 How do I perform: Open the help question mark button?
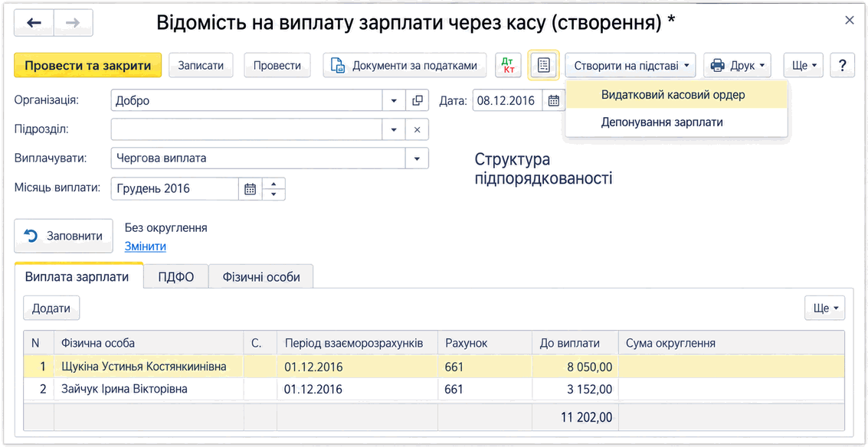(843, 65)
